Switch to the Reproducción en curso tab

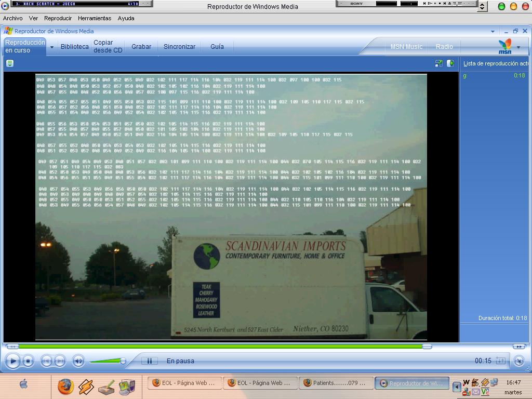25,46
